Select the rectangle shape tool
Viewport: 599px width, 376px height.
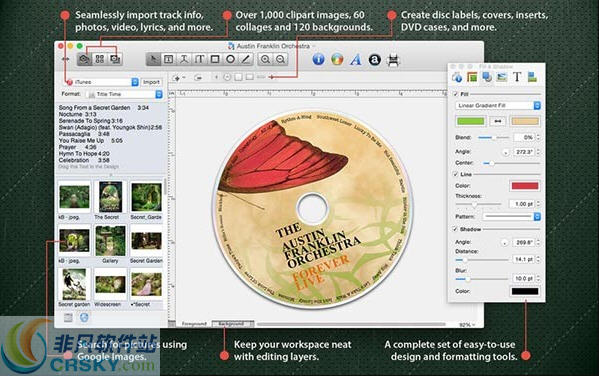215,59
